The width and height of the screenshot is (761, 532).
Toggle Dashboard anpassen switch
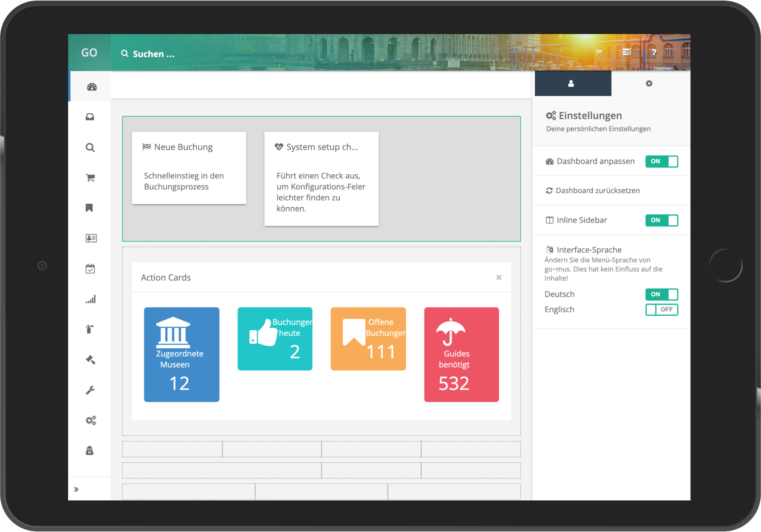click(662, 161)
